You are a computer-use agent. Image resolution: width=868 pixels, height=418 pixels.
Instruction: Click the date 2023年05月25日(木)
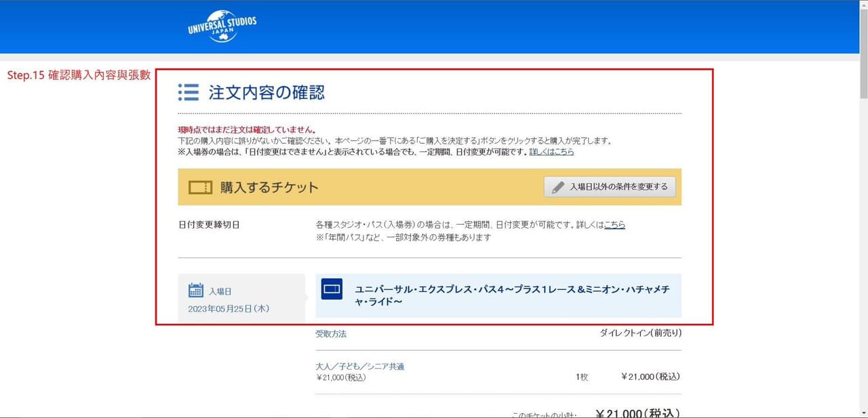pos(229,308)
